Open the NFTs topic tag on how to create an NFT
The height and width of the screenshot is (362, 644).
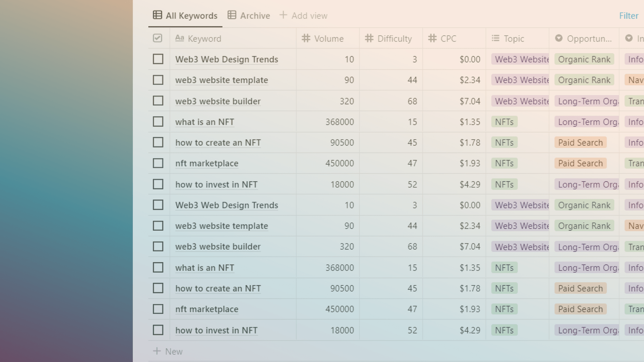pyautogui.click(x=504, y=142)
